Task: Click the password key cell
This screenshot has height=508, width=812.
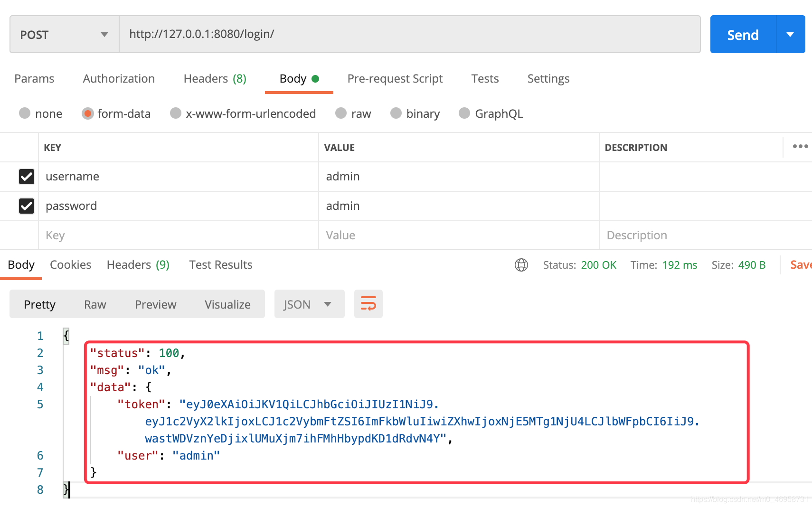Action: click(179, 206)
